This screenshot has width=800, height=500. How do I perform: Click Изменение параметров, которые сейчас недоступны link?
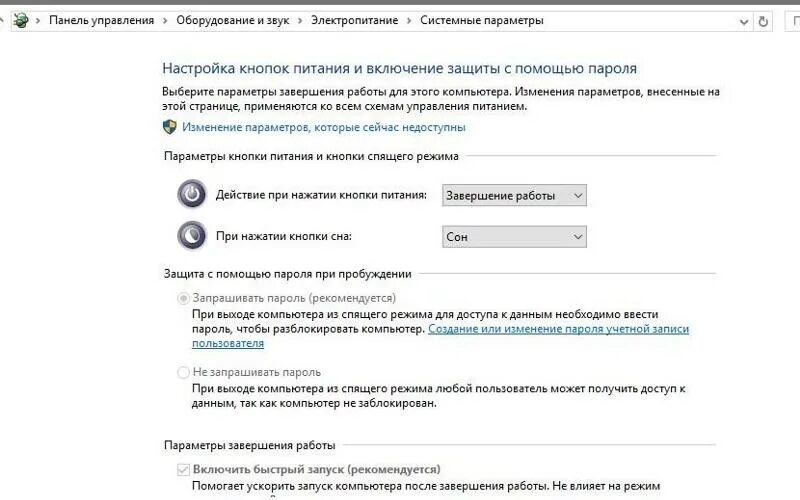[x=324, y=127]
